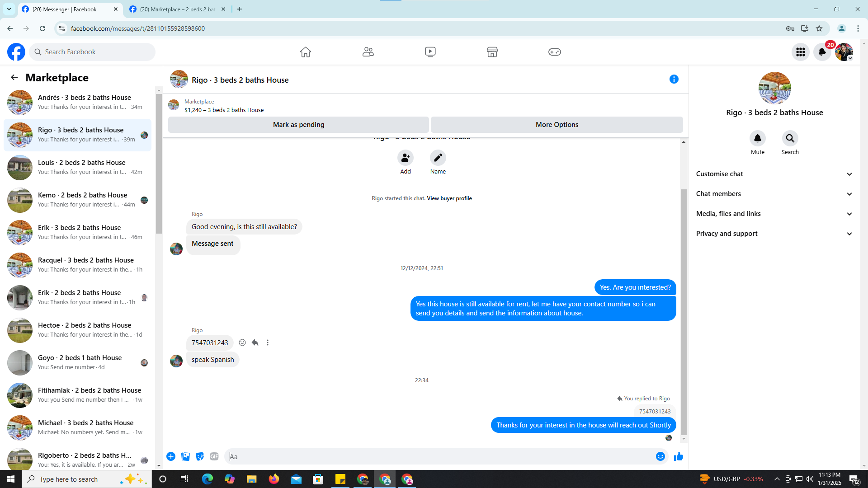
Task: Open Racquel 3 beds 2 baths conversation
Action: pyautogui.click(x=78, y=265)
